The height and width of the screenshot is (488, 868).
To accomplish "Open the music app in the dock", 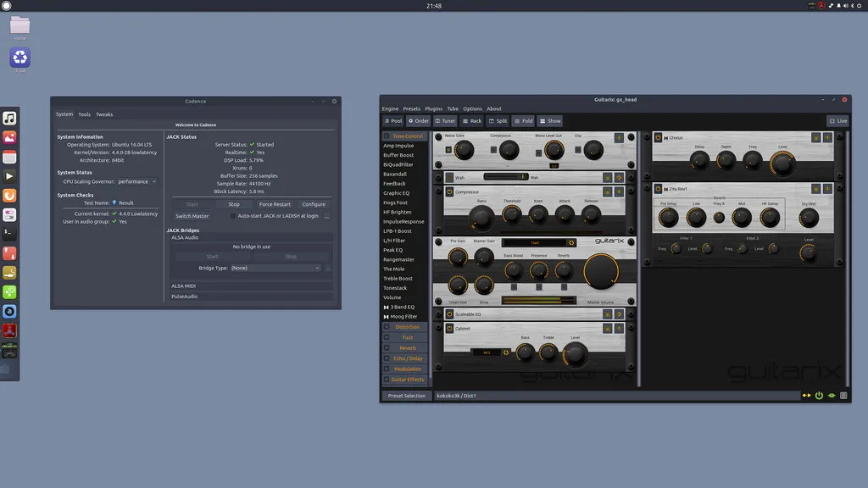I will [9, 118].
